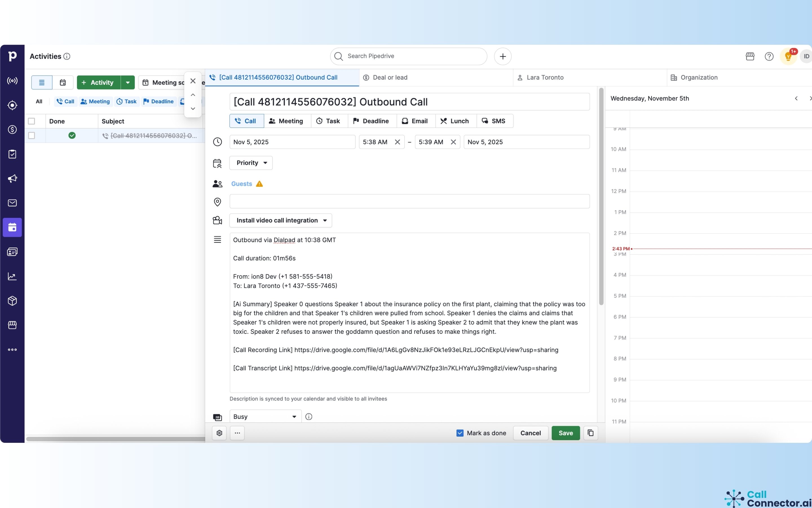812x508 pixels.
Task: Open the Lara Toronto person tab
Action: click(x=590, y=78)
